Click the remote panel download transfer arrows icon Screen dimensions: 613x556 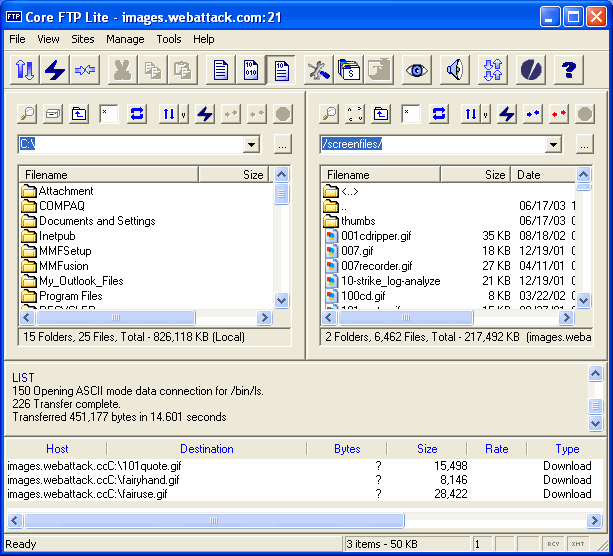471,114
